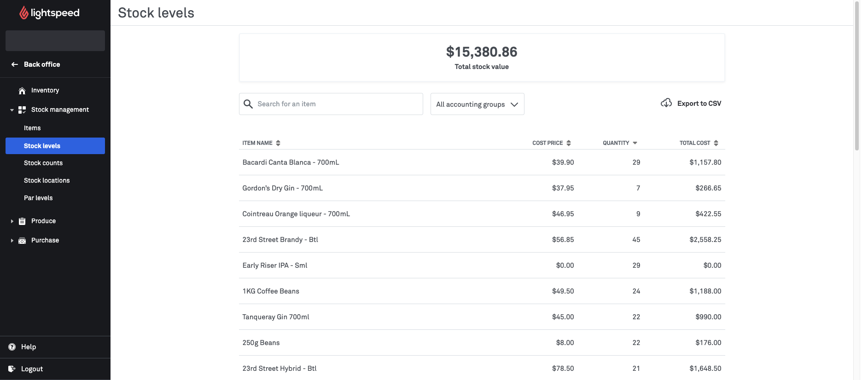Click the Lightspeed flame logo
This screenshot has width=868, height=380.
23,13
